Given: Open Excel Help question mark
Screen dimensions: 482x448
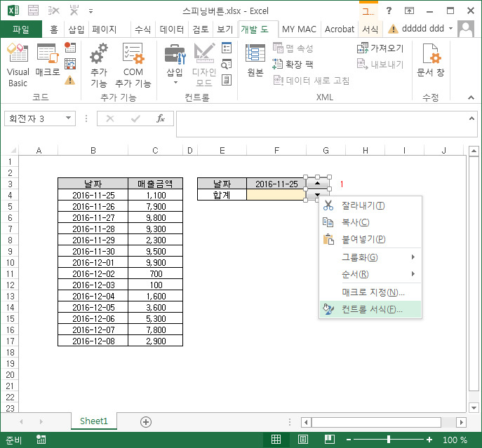Looking at the screenshot, I should (389, 11).
